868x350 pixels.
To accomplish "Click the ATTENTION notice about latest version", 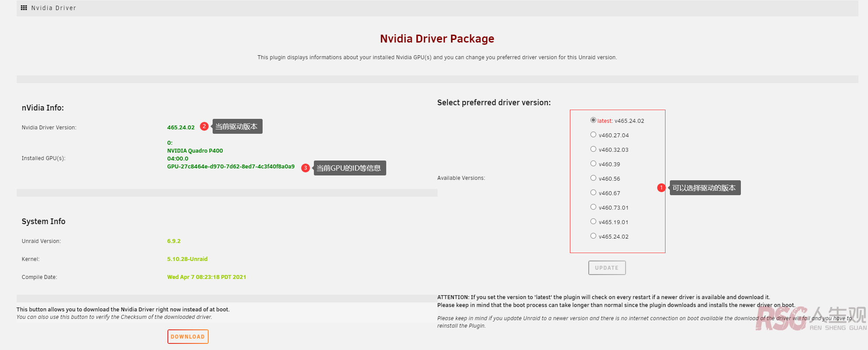I will 616,301.
